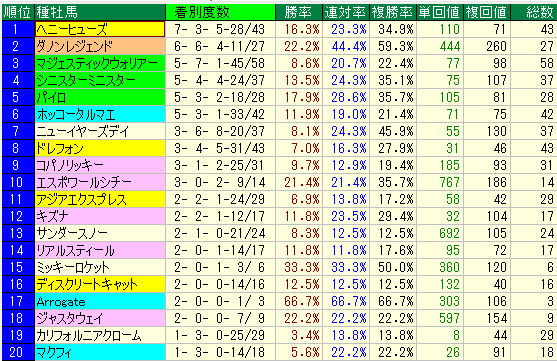
Task: Click 連対率 value 44.4%
Action: pos(349,46)
